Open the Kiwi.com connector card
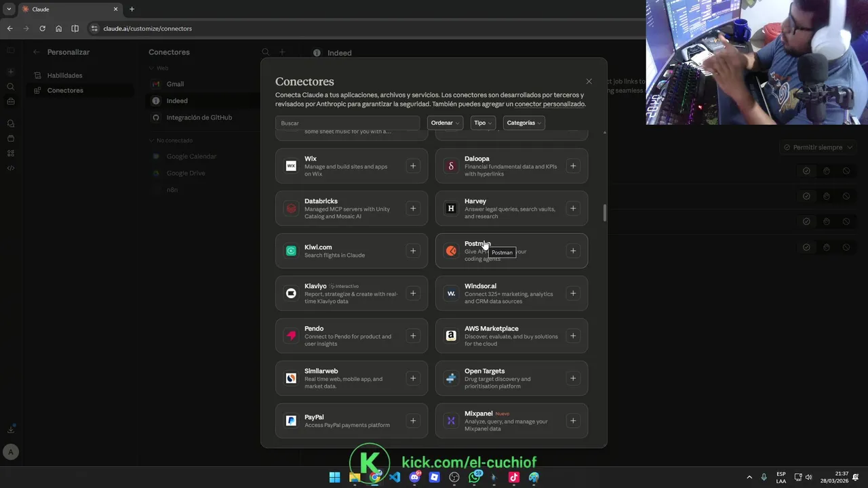This screenshot has height=488, width=868. click(351, 251)
